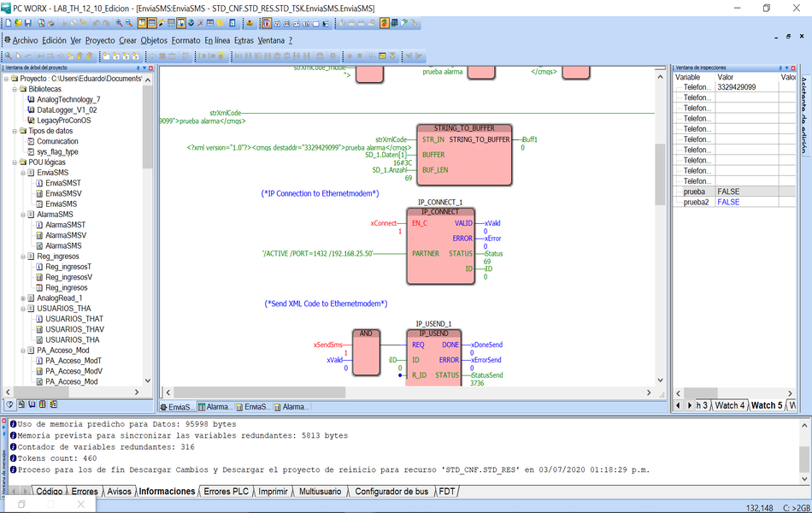The image size is (812, 513).
Task: Select AlarmaSMSV in the project tree
Action: (x=65, y=235)
